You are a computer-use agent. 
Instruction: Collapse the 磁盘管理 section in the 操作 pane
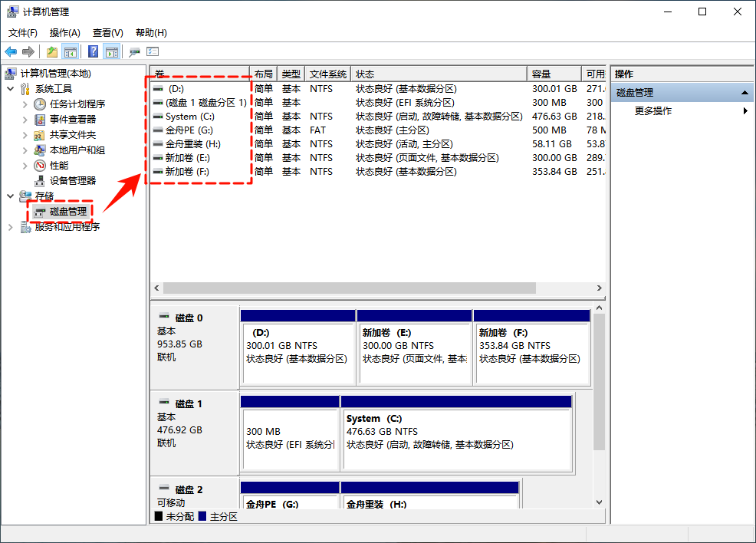745,92
